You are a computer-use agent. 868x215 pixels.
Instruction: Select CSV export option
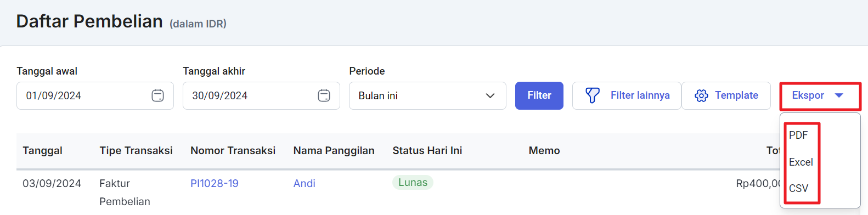point(798,188)
